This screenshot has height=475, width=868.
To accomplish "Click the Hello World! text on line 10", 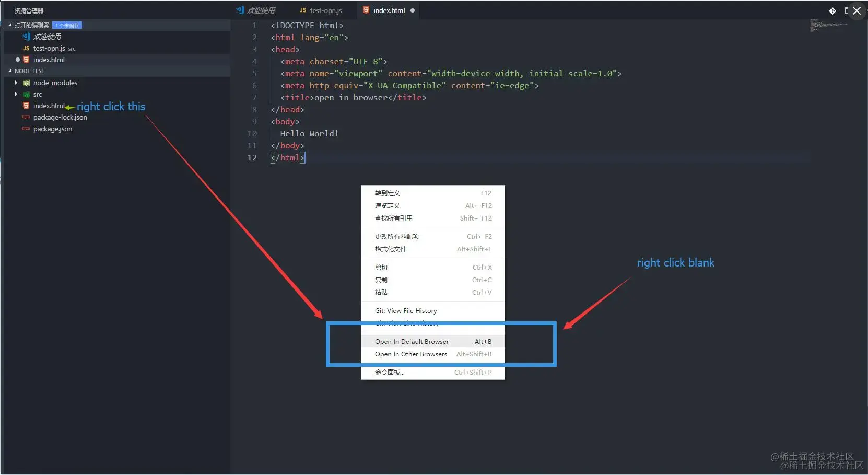I will (x=309, y=133).
